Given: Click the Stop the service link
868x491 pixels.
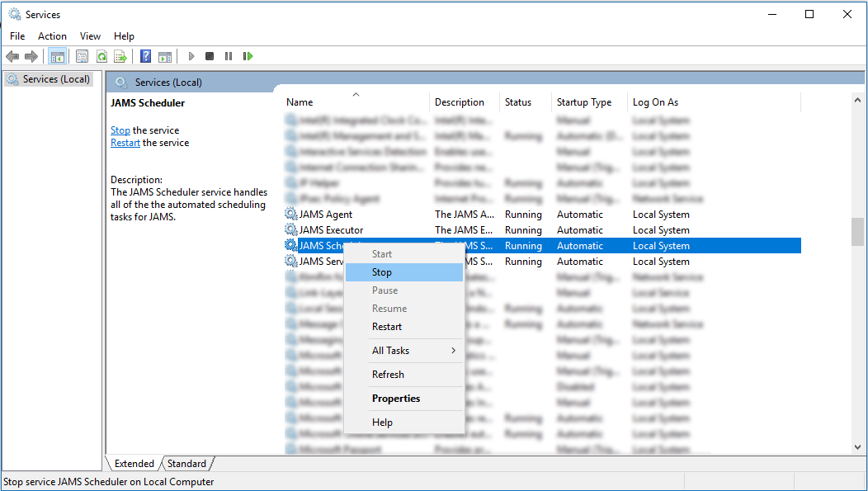Looking at the screenshot, I should click(x=120, y=130).
